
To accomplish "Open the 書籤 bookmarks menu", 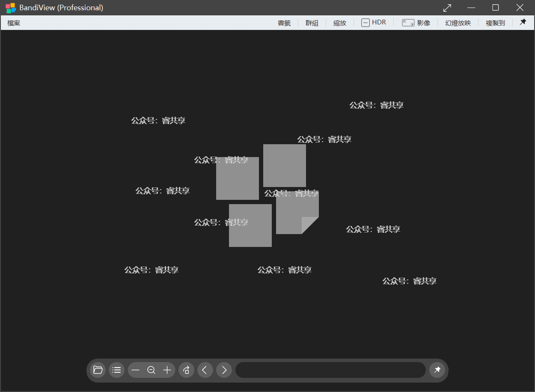I will pyautogui.click(x=284, y=23).
